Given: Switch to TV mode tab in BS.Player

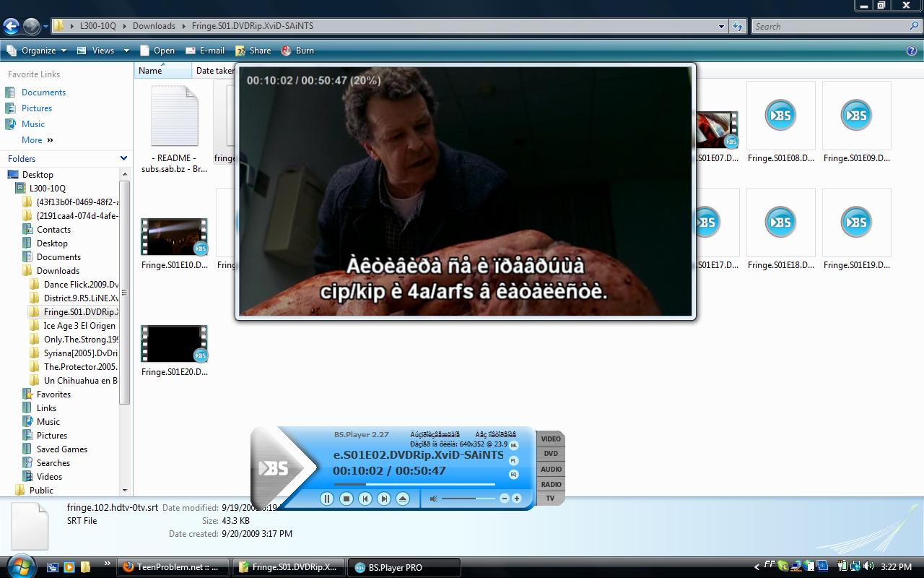Looking at the screenshot, I should [550, 499].
